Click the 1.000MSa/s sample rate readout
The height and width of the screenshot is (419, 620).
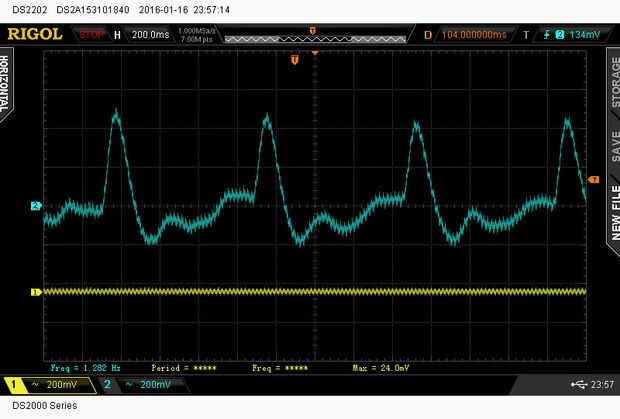point(197,30)
